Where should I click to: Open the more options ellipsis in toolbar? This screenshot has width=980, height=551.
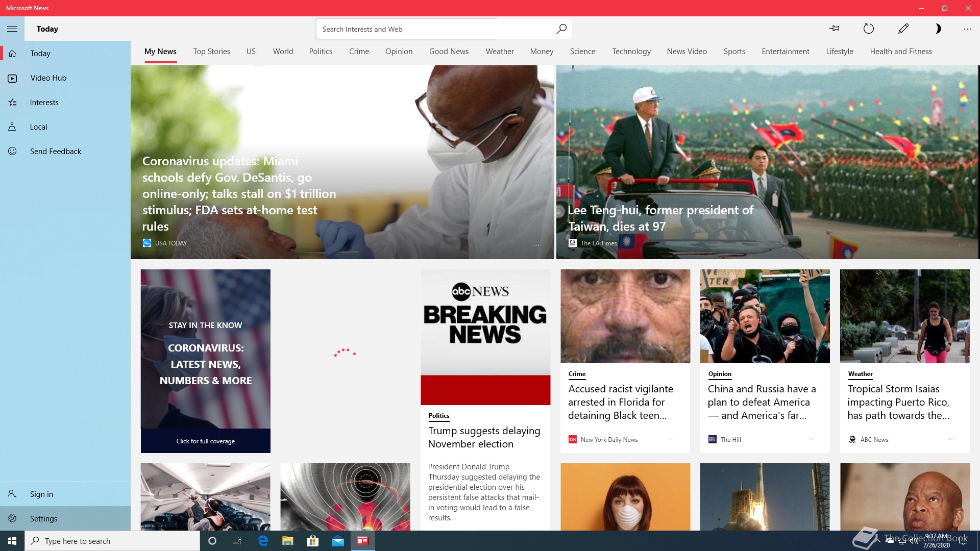(967, 29)
